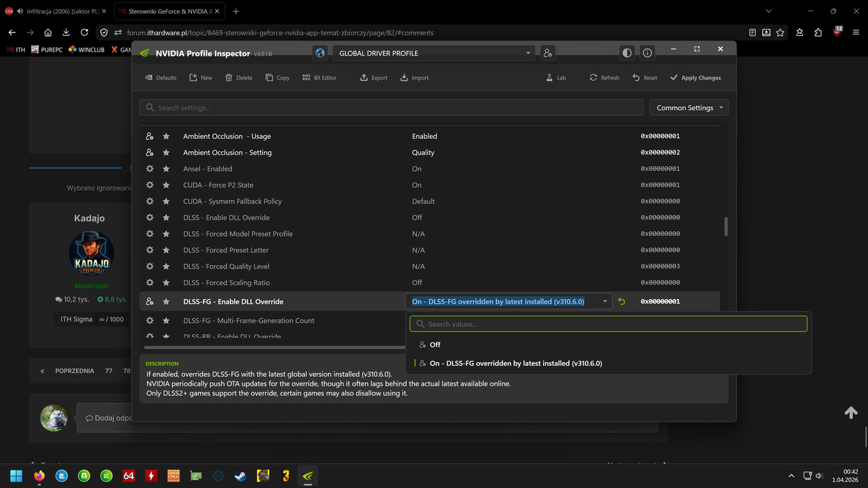
Task: Click the Defaults toolbar button
Action: tap(161, 78)
